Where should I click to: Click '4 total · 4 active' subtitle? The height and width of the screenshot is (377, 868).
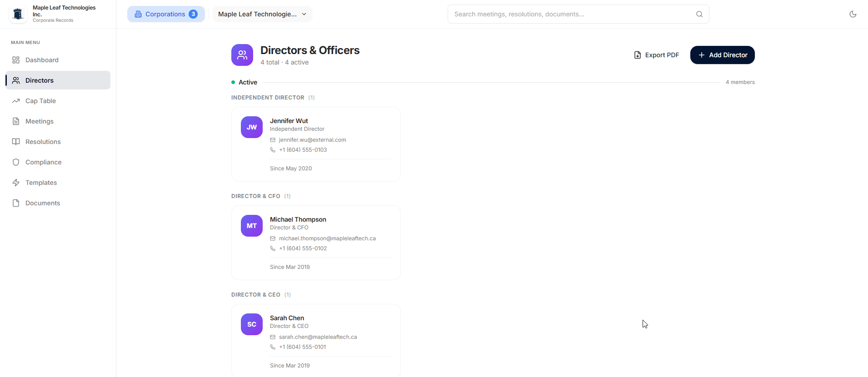pyautogui.click(x=284, y=62)
